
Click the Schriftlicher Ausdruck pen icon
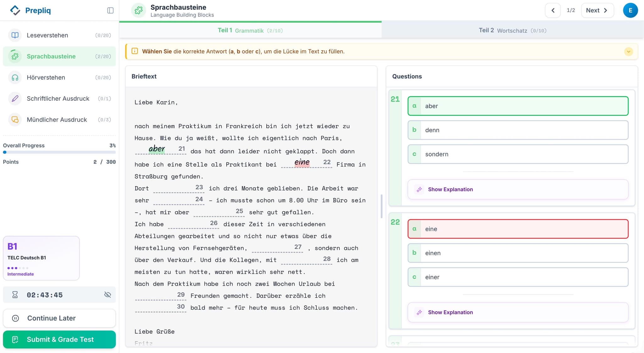pos(15,98)
